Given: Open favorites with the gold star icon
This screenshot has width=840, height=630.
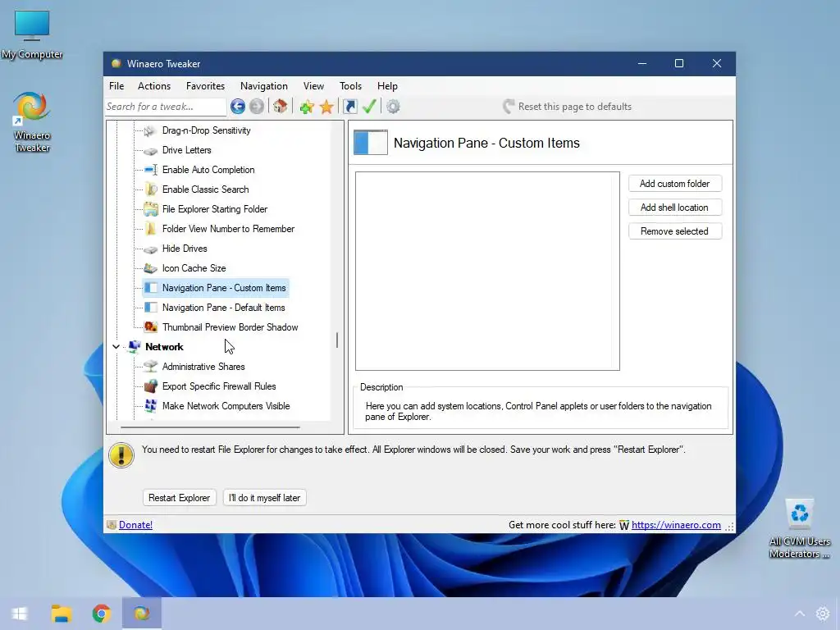Looking at the screenshot, I should 326,107.
